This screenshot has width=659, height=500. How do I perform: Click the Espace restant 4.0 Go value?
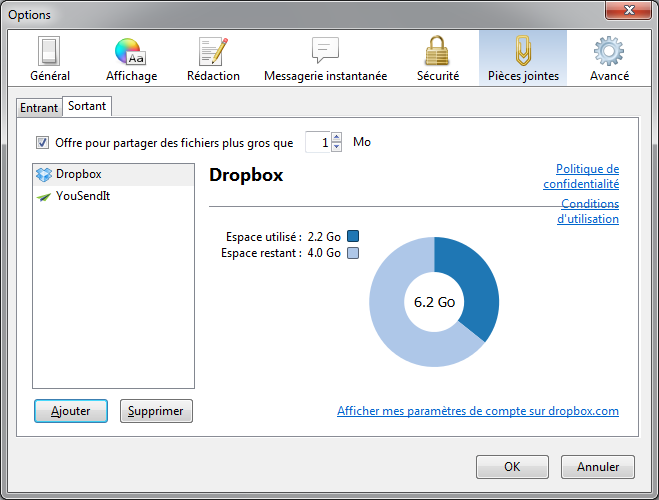(324, 253)
